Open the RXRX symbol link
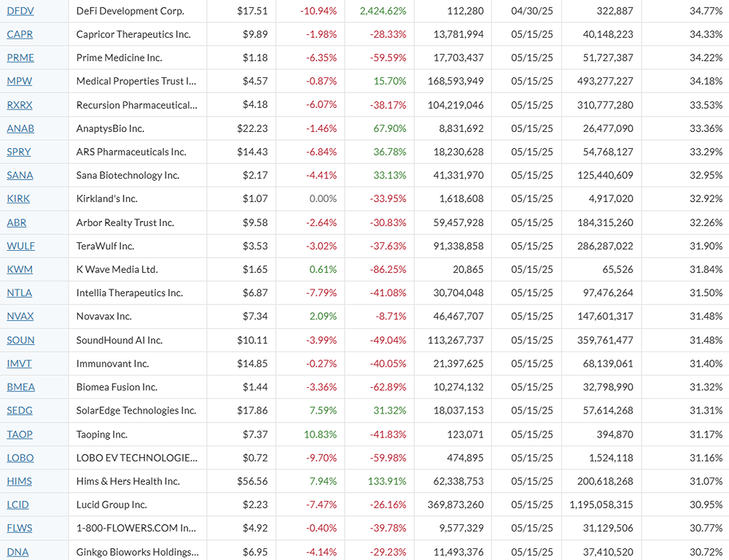Screen dimensions: 729x560 (20, 105)
